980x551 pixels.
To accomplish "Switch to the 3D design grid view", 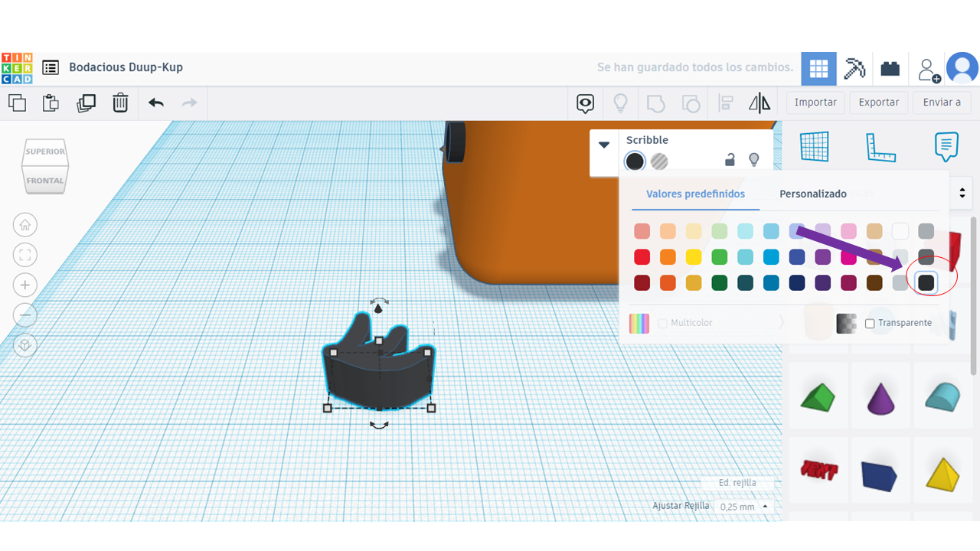I will (818, 69).
